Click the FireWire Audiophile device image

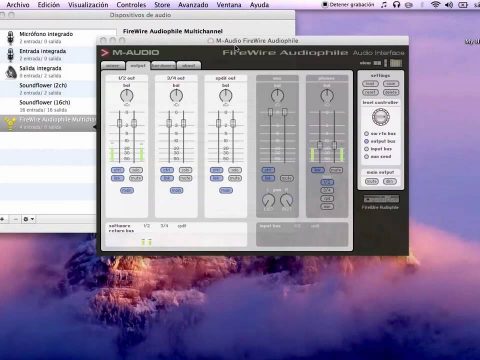click(x=381, y=199)
